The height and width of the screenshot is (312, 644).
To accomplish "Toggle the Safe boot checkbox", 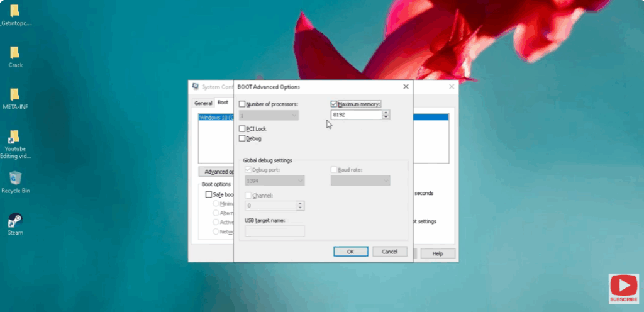I will (209, 194).
